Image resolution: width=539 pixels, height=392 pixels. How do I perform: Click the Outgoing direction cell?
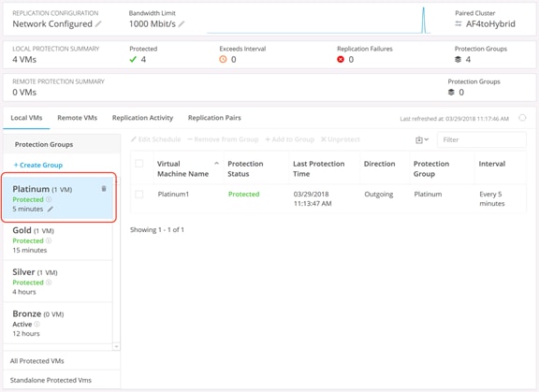[378, 194]
